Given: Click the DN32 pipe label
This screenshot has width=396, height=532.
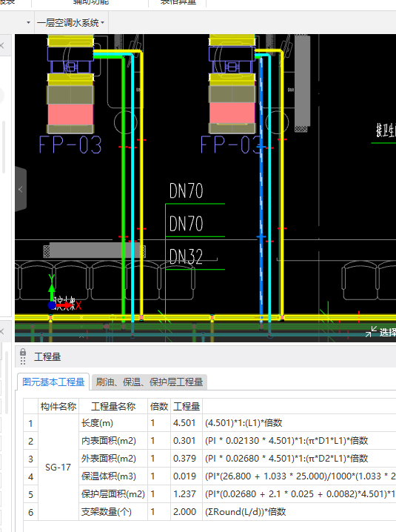Looking at the screenshot, I should pyautogui.click(x=186, y=257).
